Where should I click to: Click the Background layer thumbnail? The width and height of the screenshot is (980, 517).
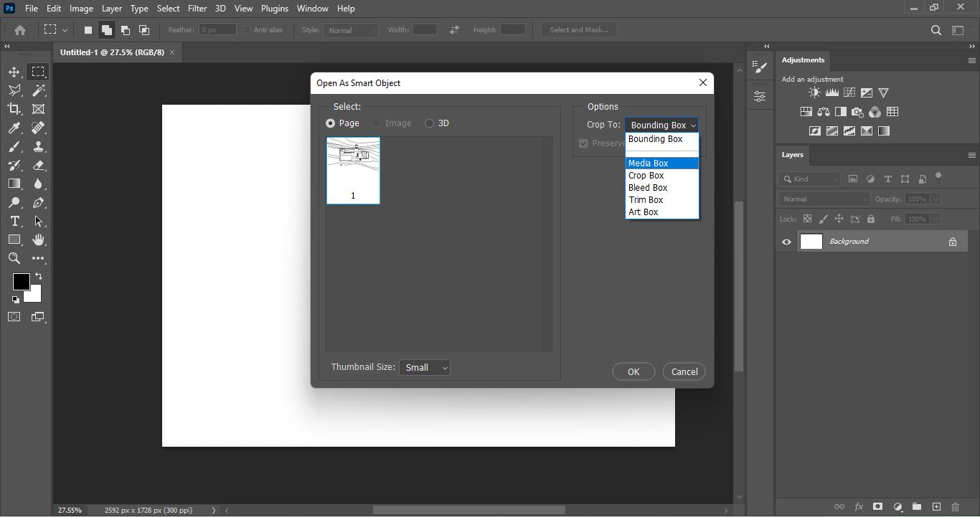(811, 242)
